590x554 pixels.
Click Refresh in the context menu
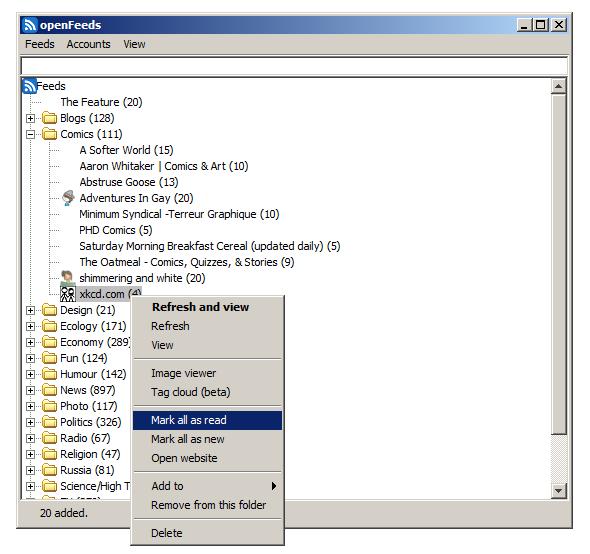[208, 326]
